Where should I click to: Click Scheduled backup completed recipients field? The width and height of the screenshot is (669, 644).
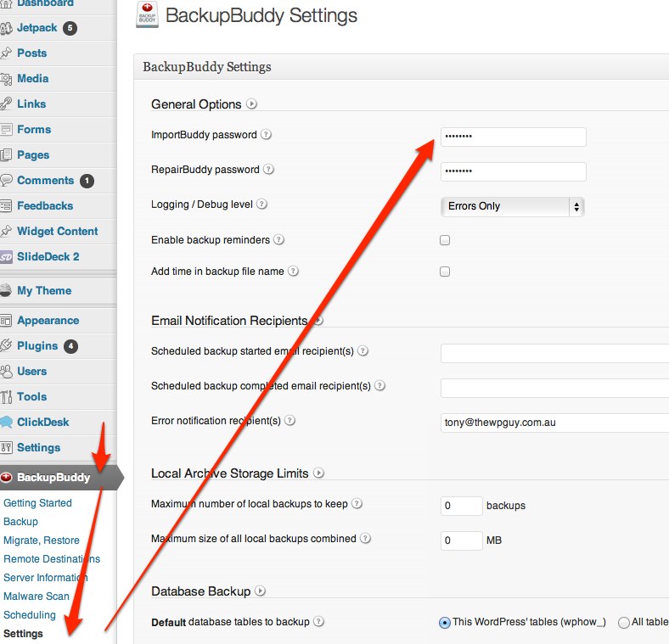click(x=554, y=388)
